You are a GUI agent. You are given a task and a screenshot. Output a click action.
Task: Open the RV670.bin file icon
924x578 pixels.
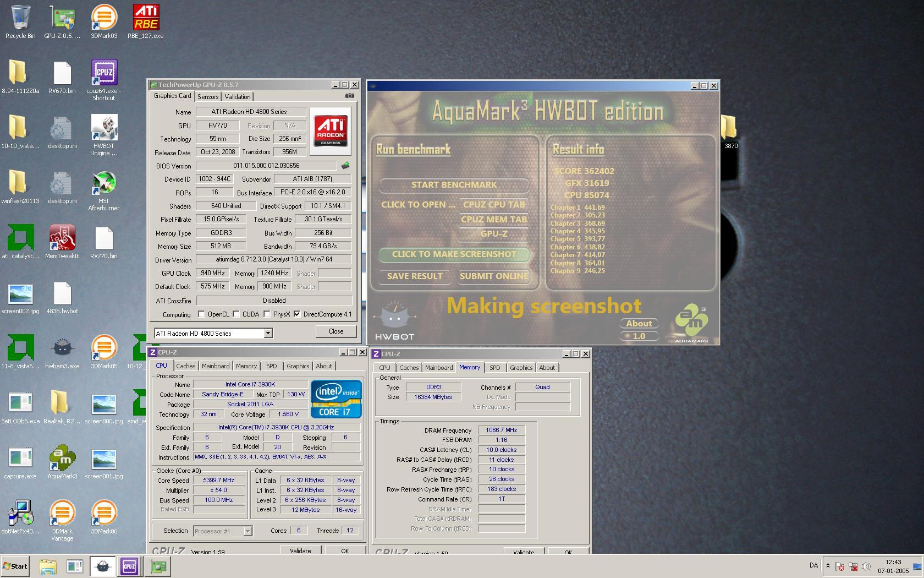click(62, 77)
